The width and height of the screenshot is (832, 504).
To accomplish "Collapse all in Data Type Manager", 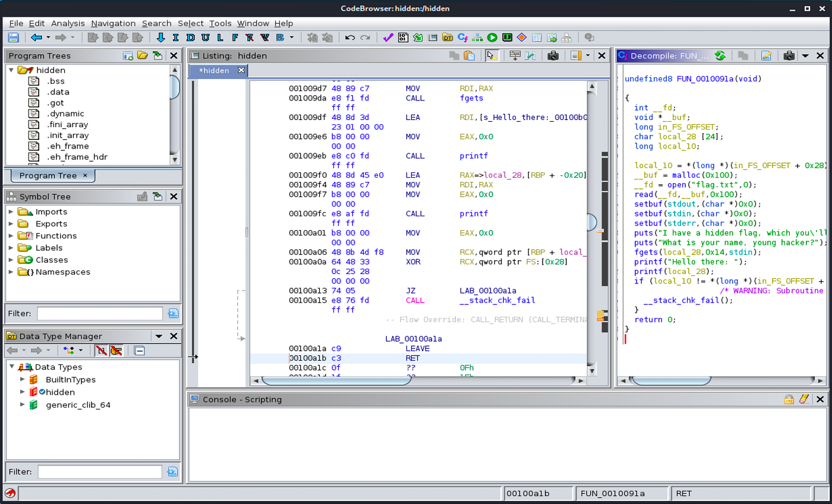I will [139, 351].
